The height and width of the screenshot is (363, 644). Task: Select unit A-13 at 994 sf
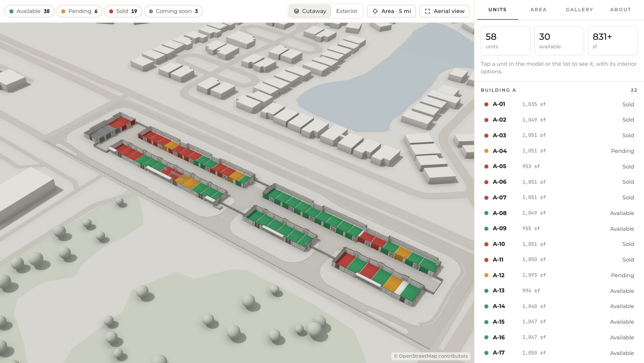[559, 291]
